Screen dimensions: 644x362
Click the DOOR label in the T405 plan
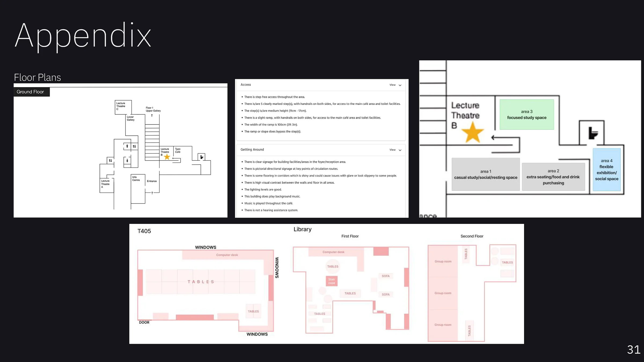click(144, 322)
